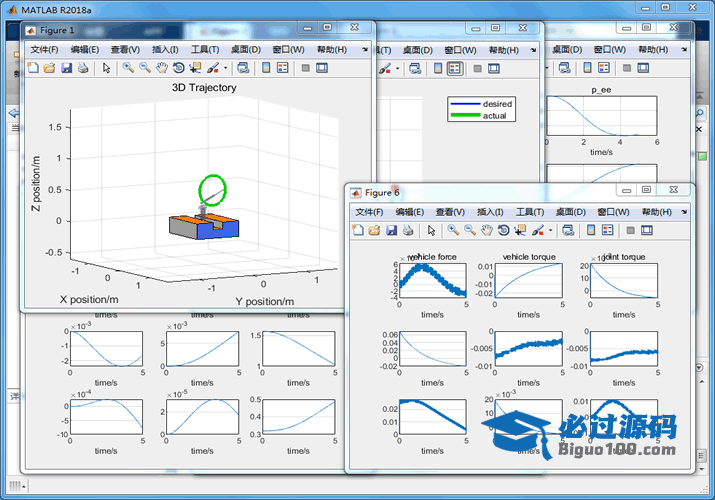
Task: Click New Figure icon in Figure 6 toolbar
Action: point(358,230)
